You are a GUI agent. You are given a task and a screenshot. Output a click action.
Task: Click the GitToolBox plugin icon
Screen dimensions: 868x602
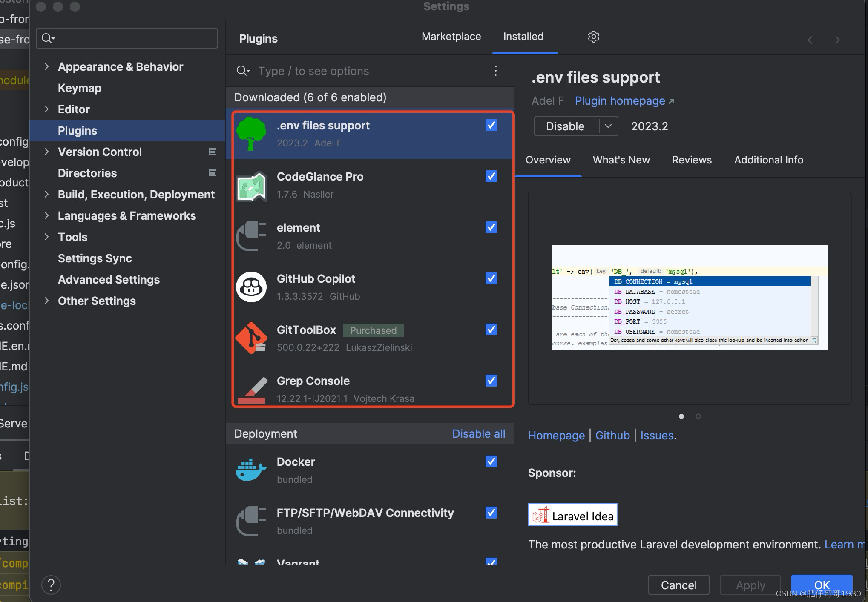click(251, 338)
